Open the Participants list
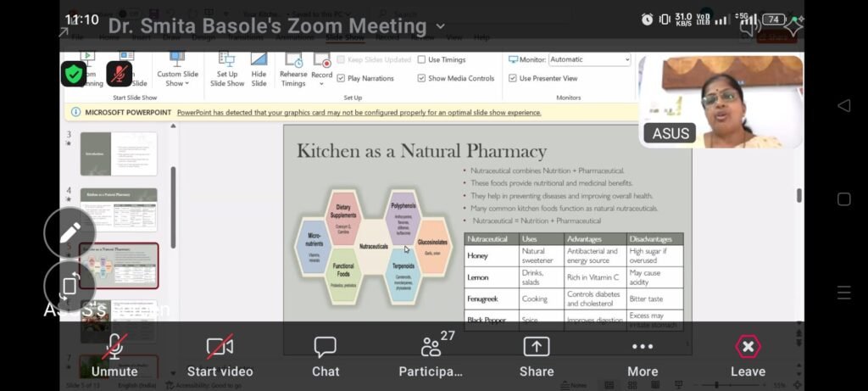The image size is (868, 391). click(431, 355)
